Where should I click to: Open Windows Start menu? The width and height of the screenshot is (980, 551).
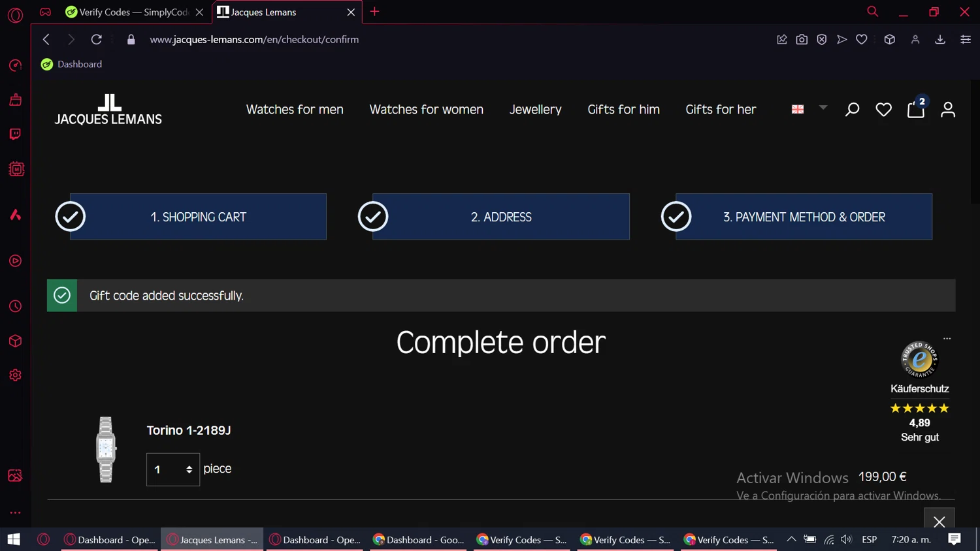14,539
